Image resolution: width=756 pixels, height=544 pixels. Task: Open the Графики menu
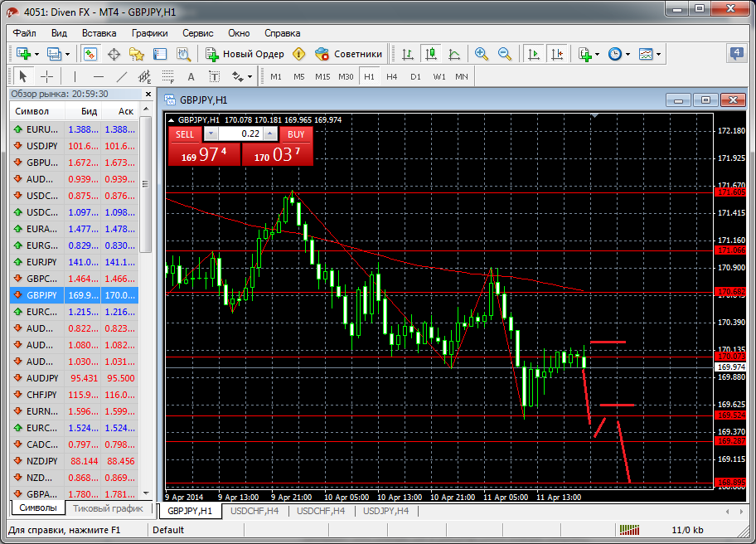[149, 33]
